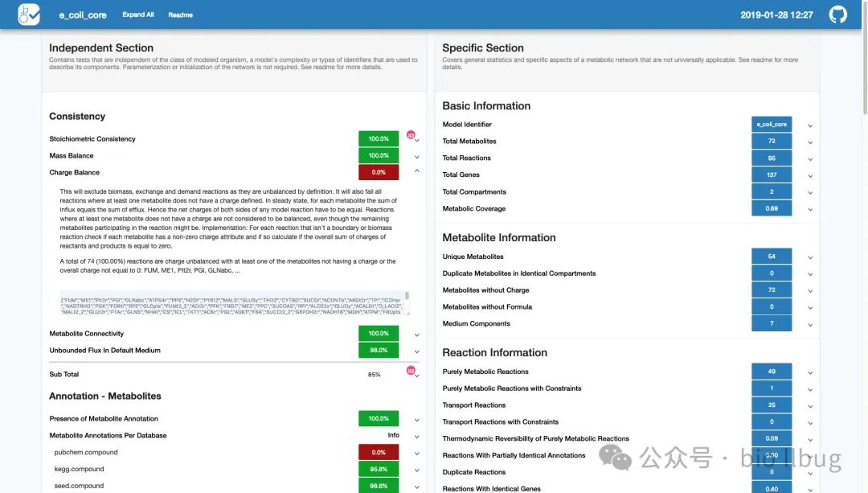
Task: Click the Basic Information heading
Action: click(486, 106)
